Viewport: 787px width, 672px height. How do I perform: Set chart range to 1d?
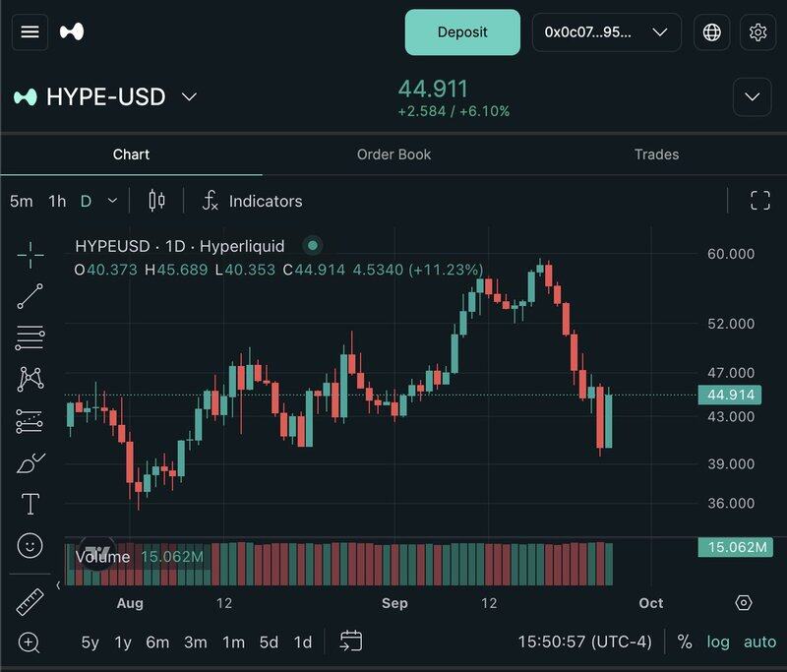tap(303, 642)
